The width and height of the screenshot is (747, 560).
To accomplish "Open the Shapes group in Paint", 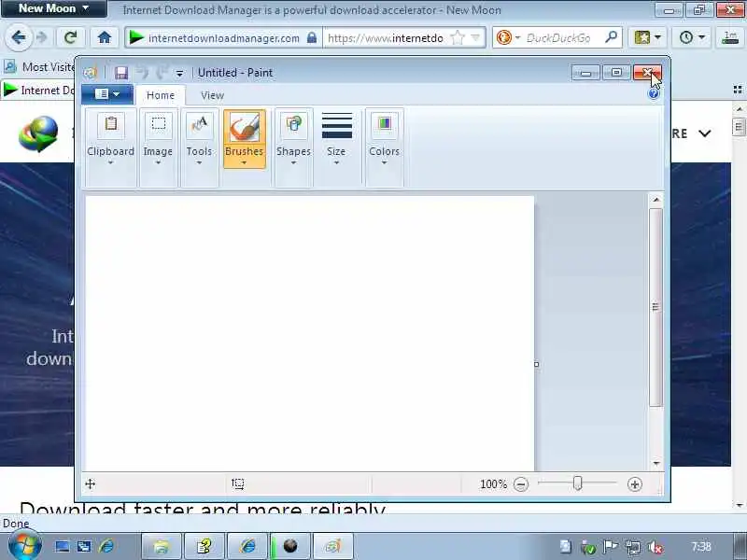I will (x=293, y=138).
